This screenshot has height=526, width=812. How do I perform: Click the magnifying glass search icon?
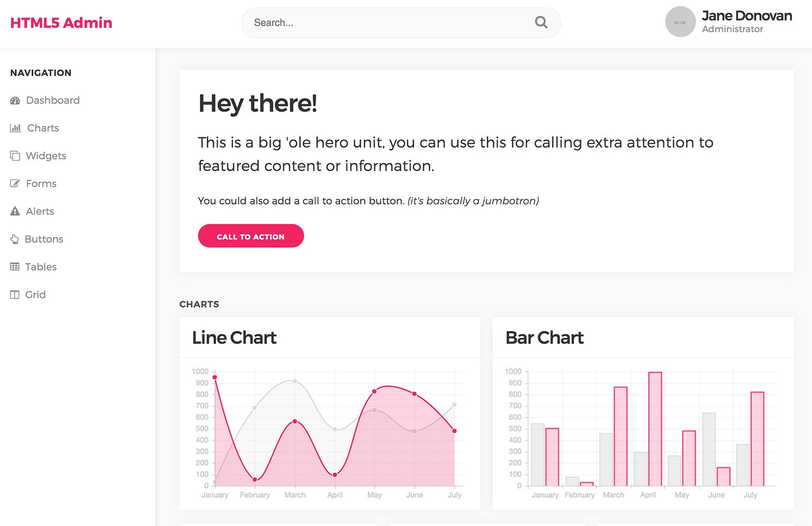click(541, 22)
